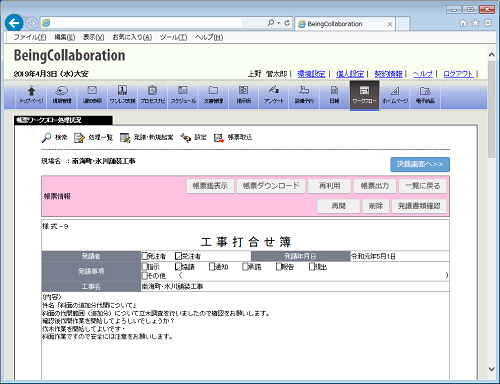Open the envelope mail icon in the navigation bar
The height and width of the screenshot is (384, 500).
coord(92,95)
